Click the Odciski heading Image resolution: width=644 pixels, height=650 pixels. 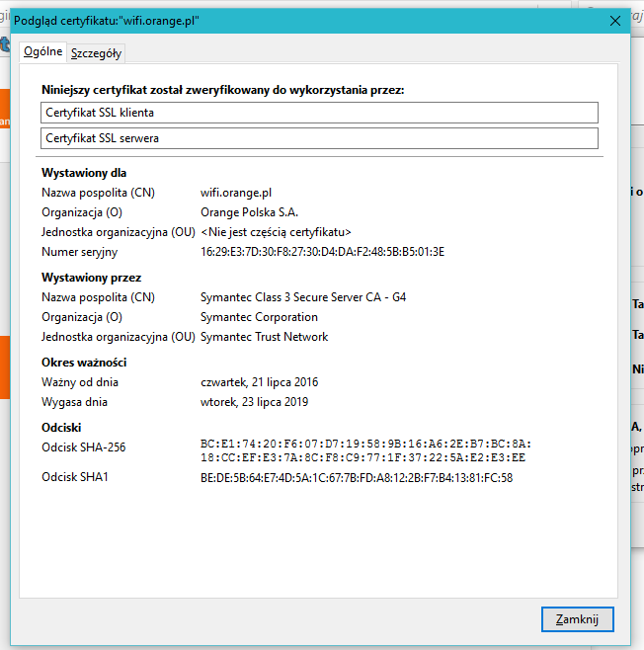(x=61, y=428)
